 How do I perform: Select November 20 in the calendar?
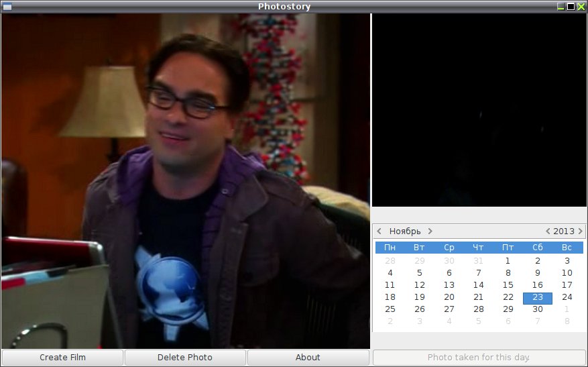click(449, 297)
